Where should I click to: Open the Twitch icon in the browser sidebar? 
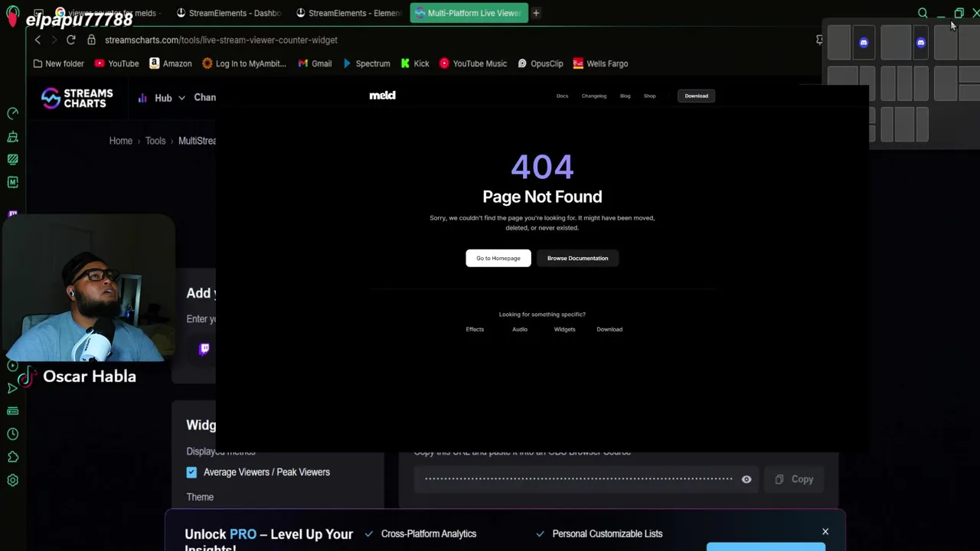click(x=12, y=214)
